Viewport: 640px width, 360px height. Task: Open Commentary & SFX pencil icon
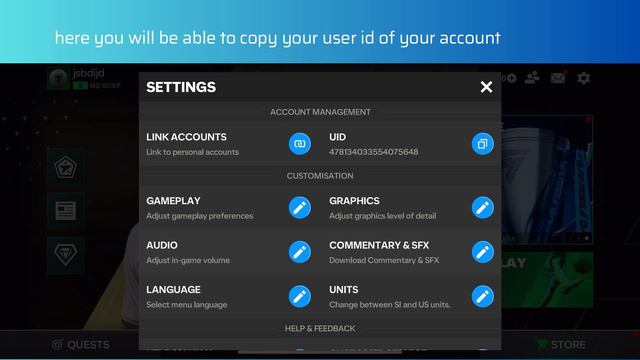point(482,252)
